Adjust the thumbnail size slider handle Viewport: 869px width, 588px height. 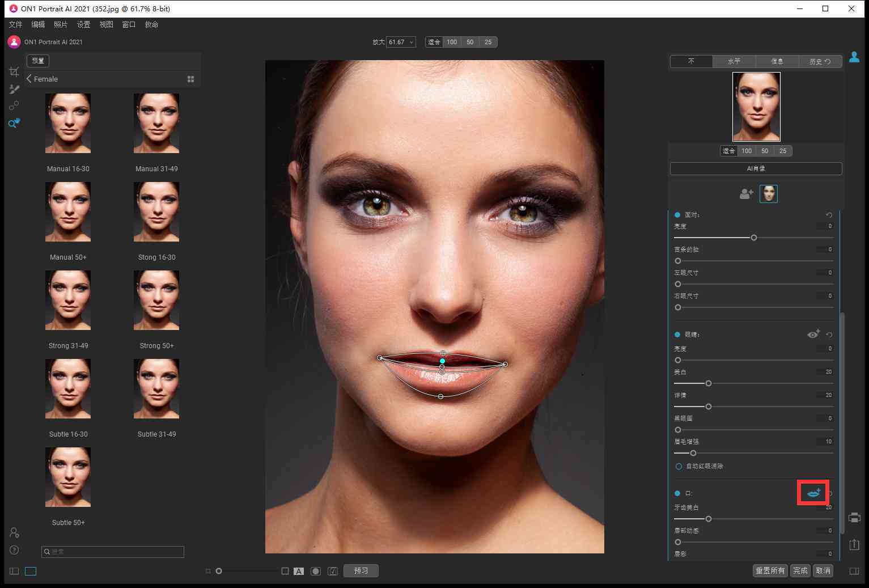[x=219, y=571]
